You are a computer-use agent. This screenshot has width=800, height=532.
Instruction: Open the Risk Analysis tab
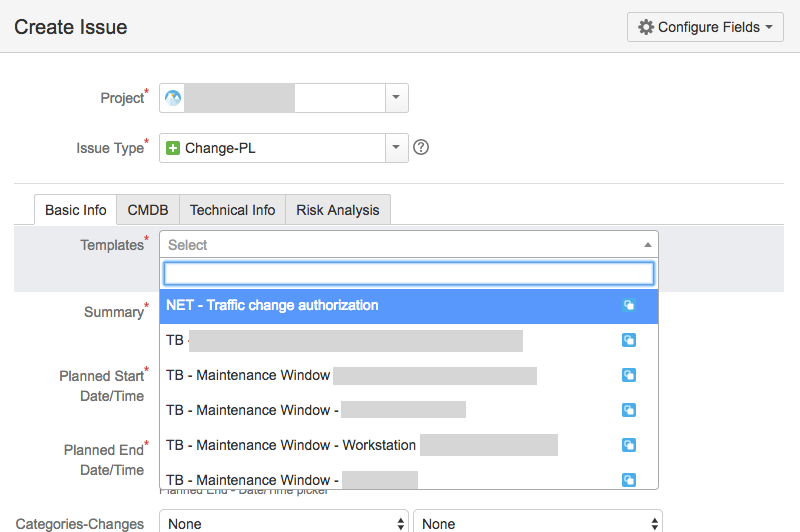point(338,210)
